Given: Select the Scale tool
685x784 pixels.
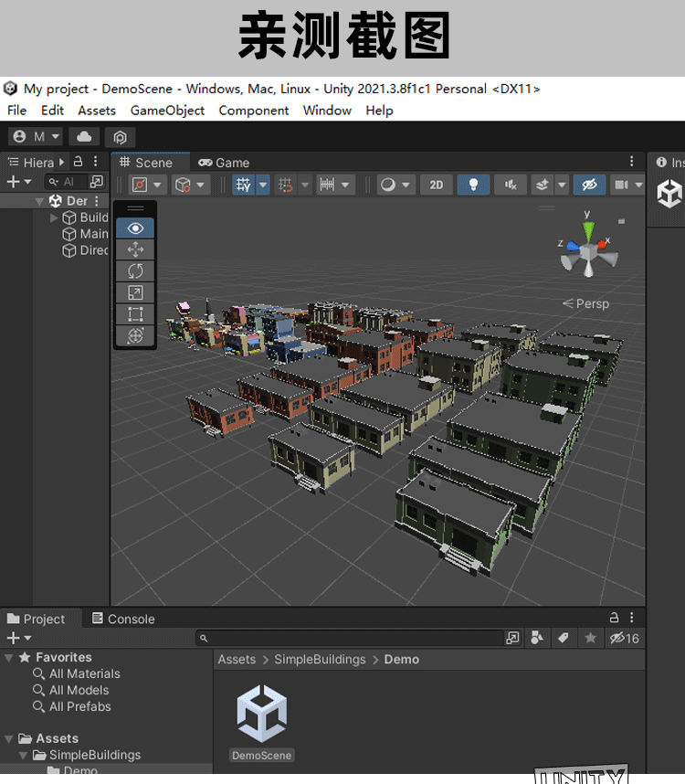Looking at the screenshot, I should coord(135,293).
